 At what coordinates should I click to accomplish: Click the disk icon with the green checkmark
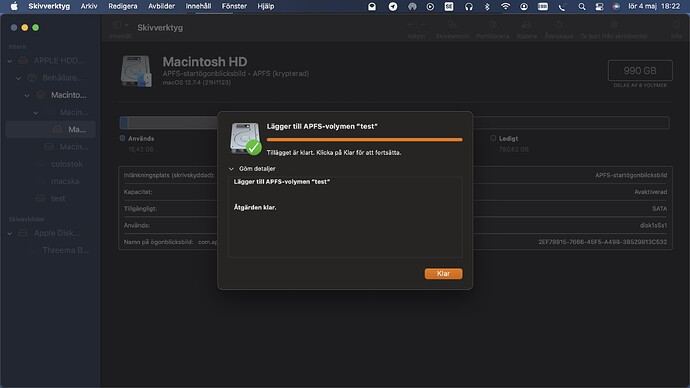(x=245, y=138)
